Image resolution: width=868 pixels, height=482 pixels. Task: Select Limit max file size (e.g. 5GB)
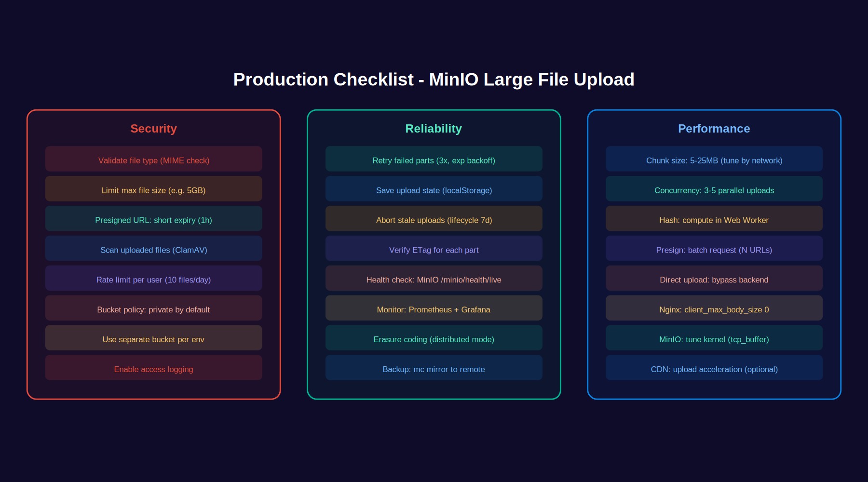click(153, 189)
